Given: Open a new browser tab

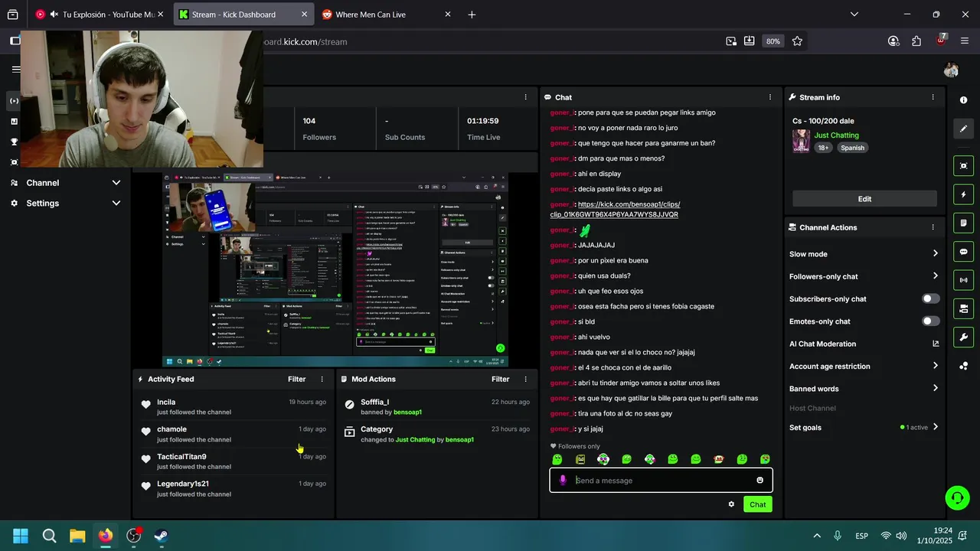Looking at the screenshot, I should 472,15.
